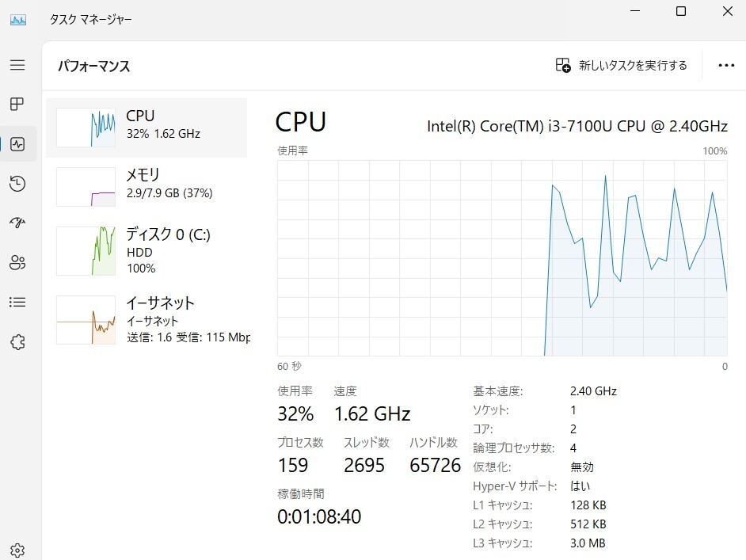Select the Performance page icon

click(17, 143)
